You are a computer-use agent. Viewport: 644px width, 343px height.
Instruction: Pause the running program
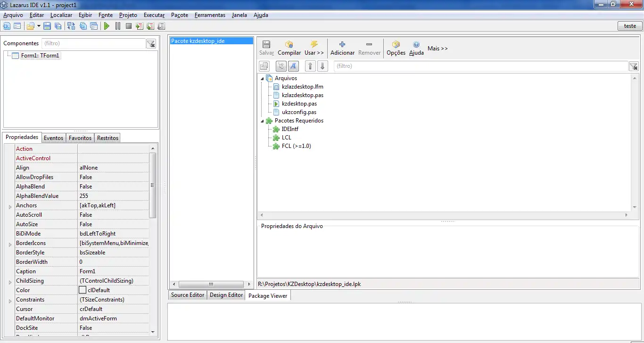117,26
